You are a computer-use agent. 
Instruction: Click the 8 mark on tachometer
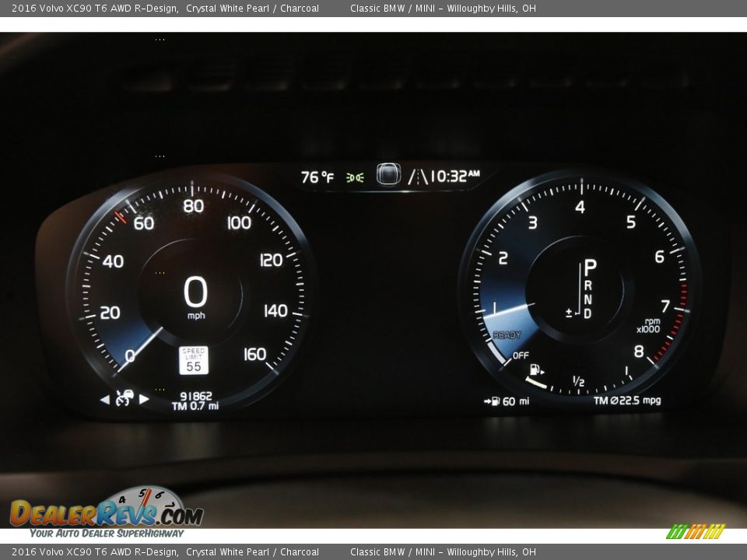pos(639,352)
